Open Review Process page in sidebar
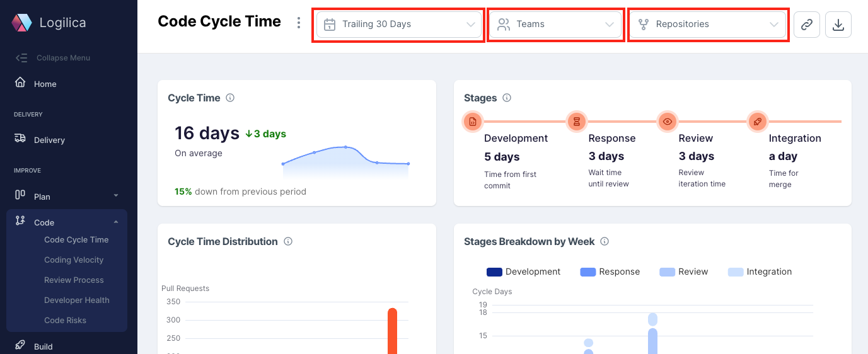This screenshot has width=868, height=354. tap(74, 280)
